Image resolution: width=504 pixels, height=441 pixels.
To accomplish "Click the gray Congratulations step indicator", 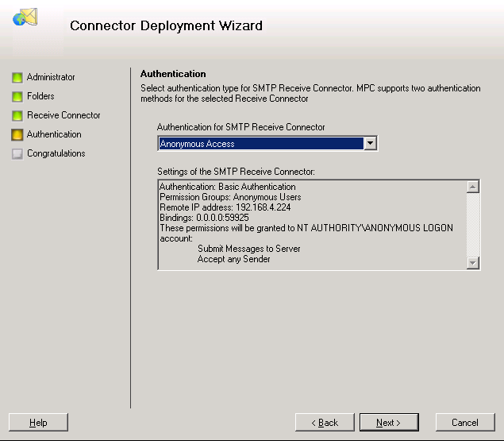I will point(17,154).
